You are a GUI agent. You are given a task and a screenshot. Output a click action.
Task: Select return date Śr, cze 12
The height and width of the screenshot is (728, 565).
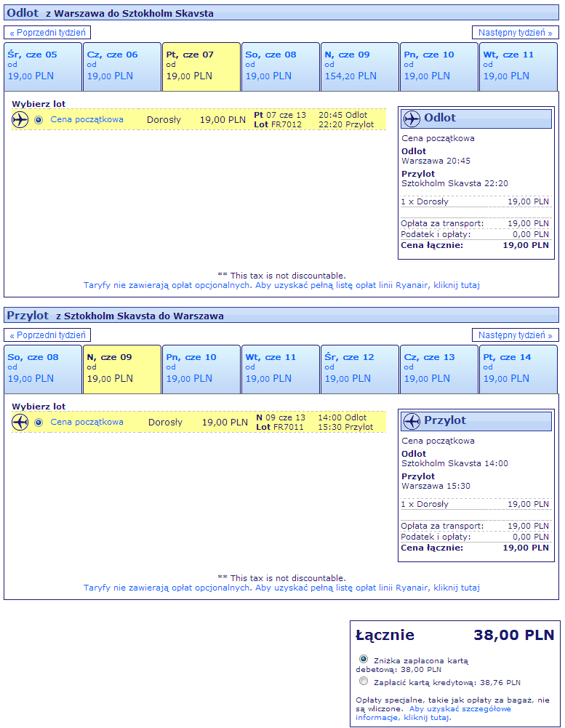pyautogui.click(x=360, y=369)
